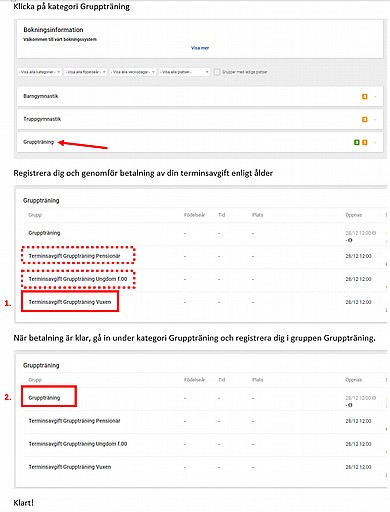Expand Barngymnastik with its chevron arrow

click(375, 97)
